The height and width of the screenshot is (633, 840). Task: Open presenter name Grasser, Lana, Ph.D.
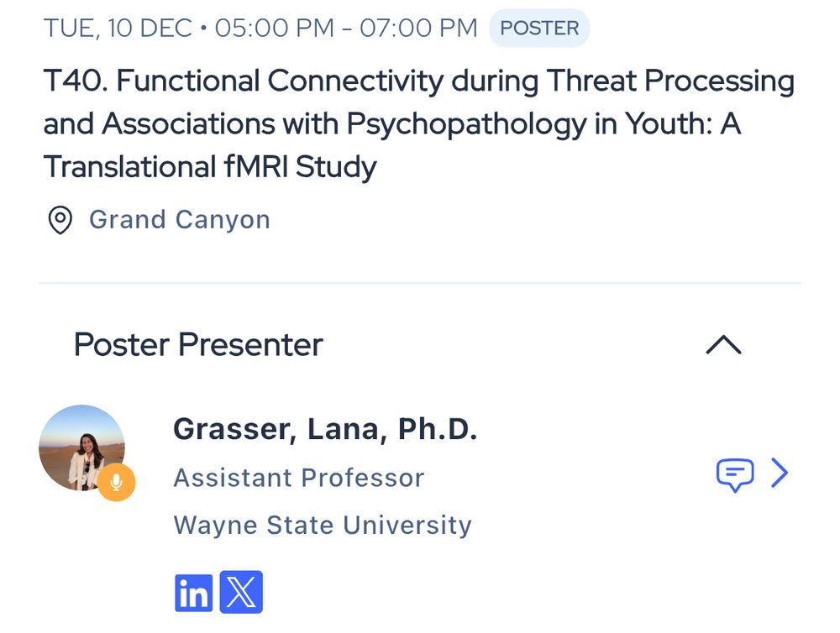[x=325, y=429]
